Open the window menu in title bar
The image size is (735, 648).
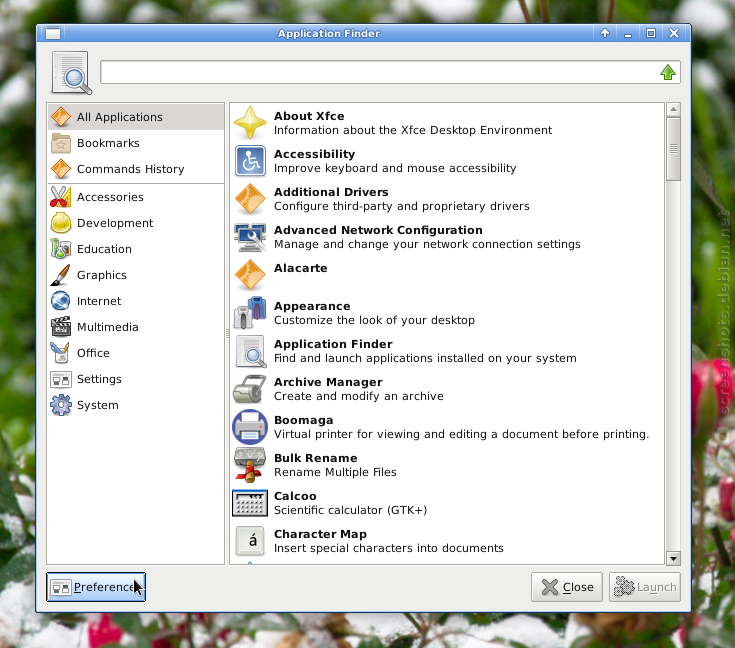pos(53,33)
